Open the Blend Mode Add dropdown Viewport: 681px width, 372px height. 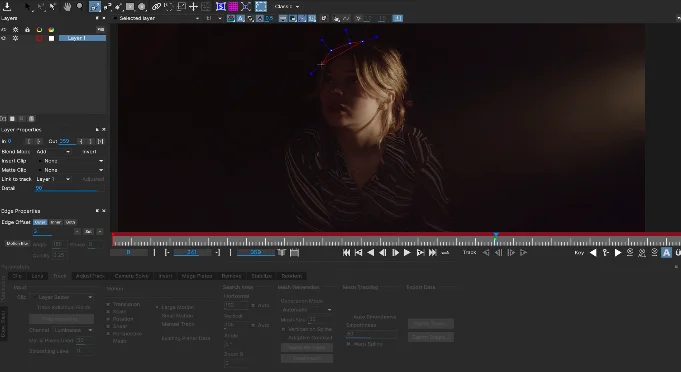coord(53,152)
